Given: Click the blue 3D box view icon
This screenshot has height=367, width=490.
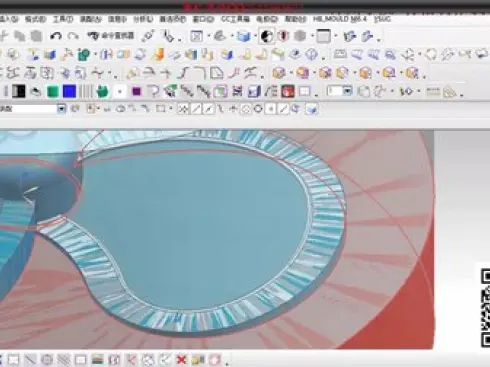Looking at the screenshot, I should 243,36.
